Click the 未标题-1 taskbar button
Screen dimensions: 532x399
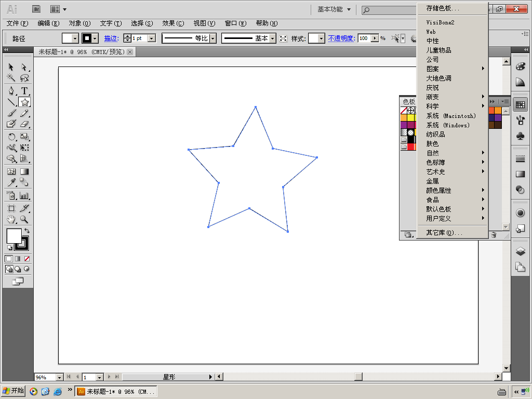116,392
